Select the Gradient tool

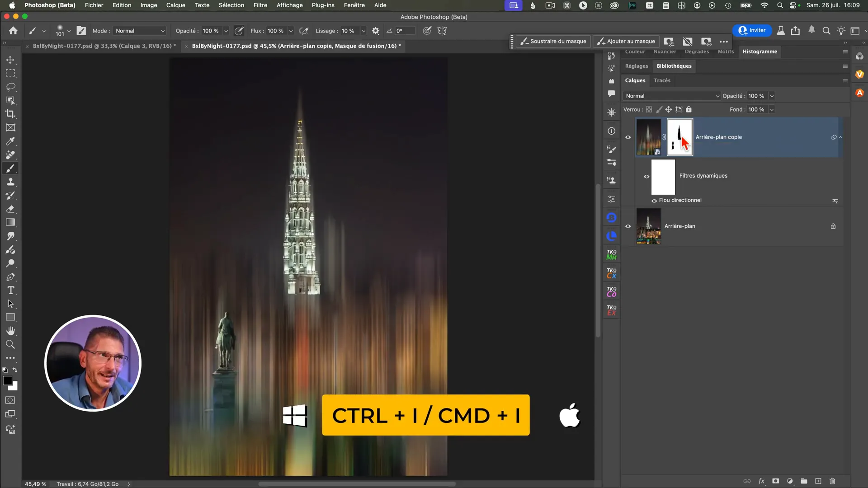(10, 222)
